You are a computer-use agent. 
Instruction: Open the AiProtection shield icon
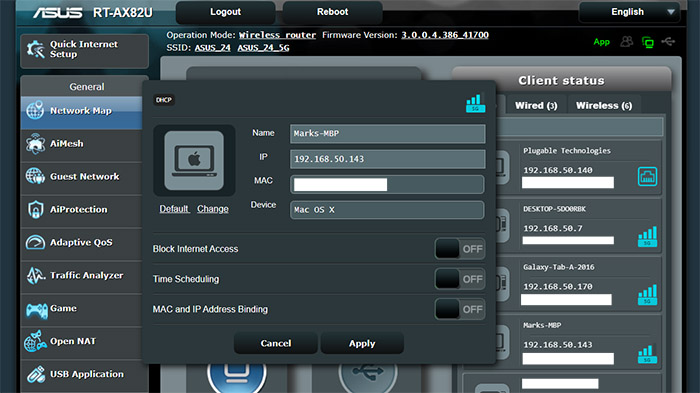[x=35, y=209]
